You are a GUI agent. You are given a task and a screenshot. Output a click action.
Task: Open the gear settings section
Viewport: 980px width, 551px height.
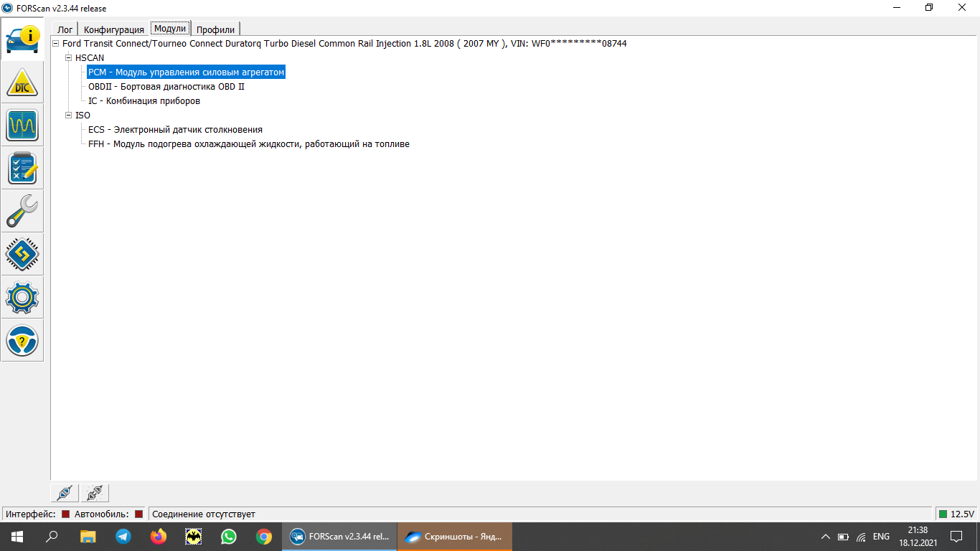22,297
